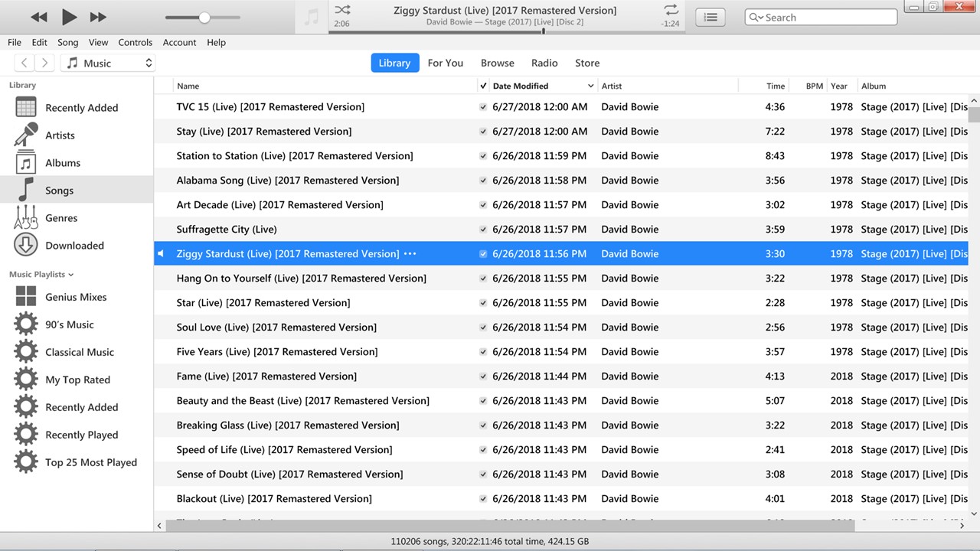This screenshot has width=980, height=551.
Task: Switch to the For You tab
Action: pos(446,63)
